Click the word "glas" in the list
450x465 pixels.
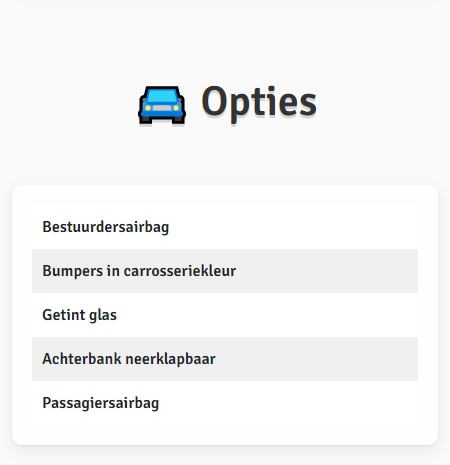(x=98, y=315)
